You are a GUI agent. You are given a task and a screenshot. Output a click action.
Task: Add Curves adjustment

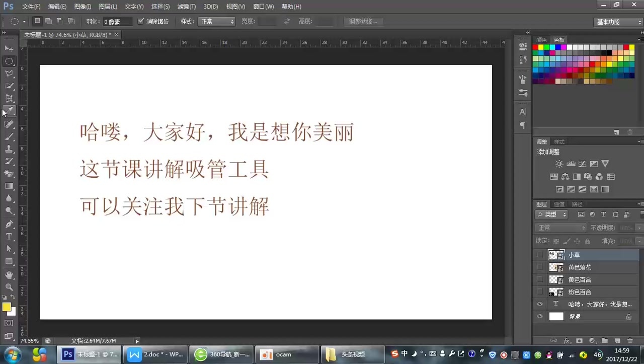(582, 164)
